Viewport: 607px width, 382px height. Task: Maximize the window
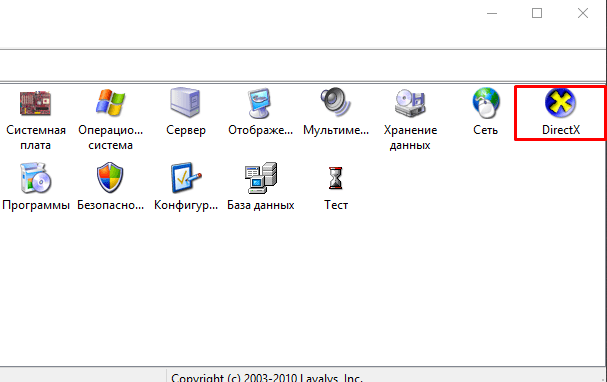coord(537,13)
